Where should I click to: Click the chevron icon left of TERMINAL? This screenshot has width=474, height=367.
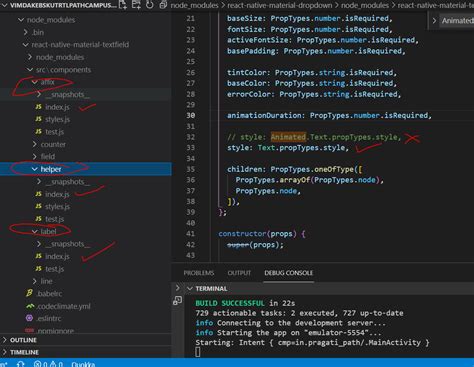(x=190, y=288)
